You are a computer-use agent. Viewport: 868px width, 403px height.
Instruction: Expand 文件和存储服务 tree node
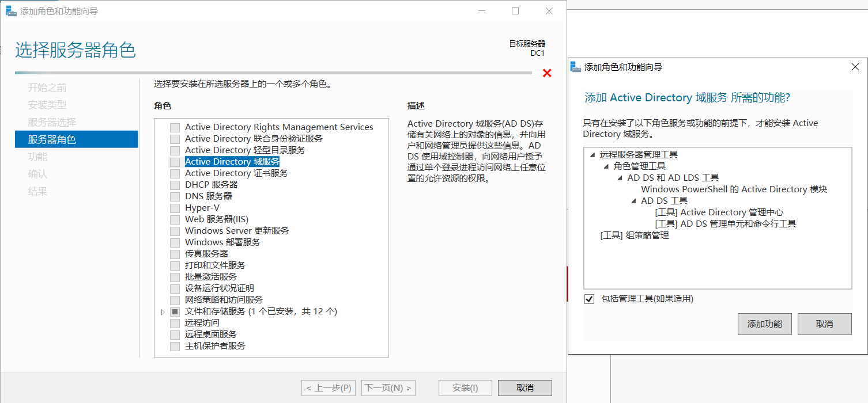pyautogui.click(x=163, y=312)
